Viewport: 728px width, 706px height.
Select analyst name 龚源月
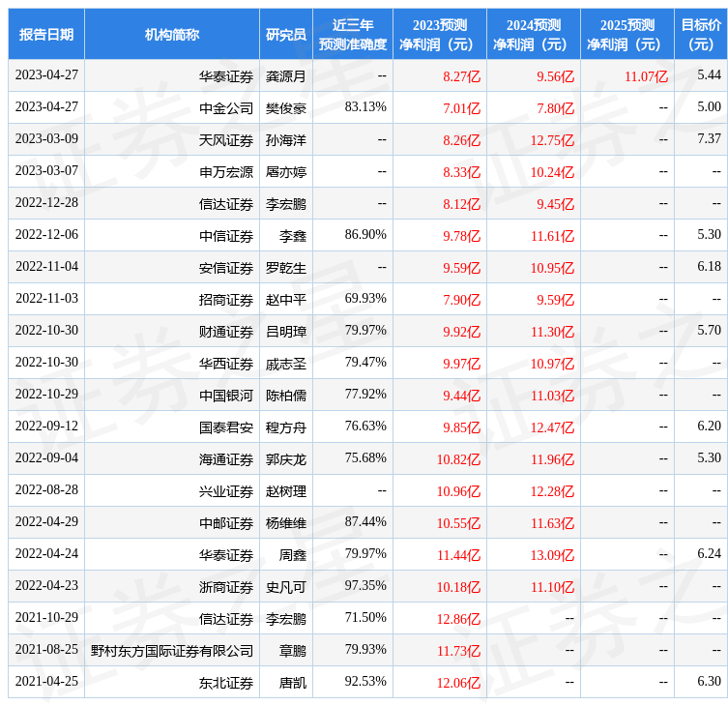pyautogui.click(x=286, y=76)
